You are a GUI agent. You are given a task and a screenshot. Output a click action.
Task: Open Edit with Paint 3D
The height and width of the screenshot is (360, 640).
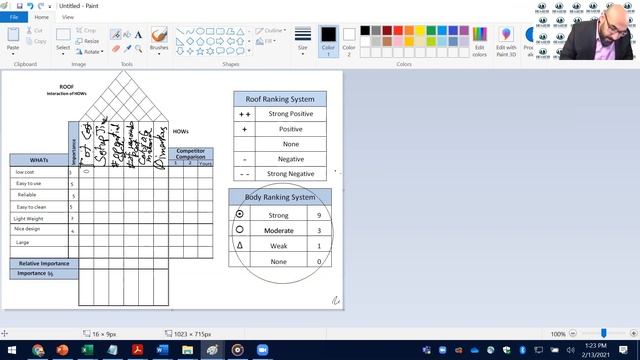tap(506, 42)
